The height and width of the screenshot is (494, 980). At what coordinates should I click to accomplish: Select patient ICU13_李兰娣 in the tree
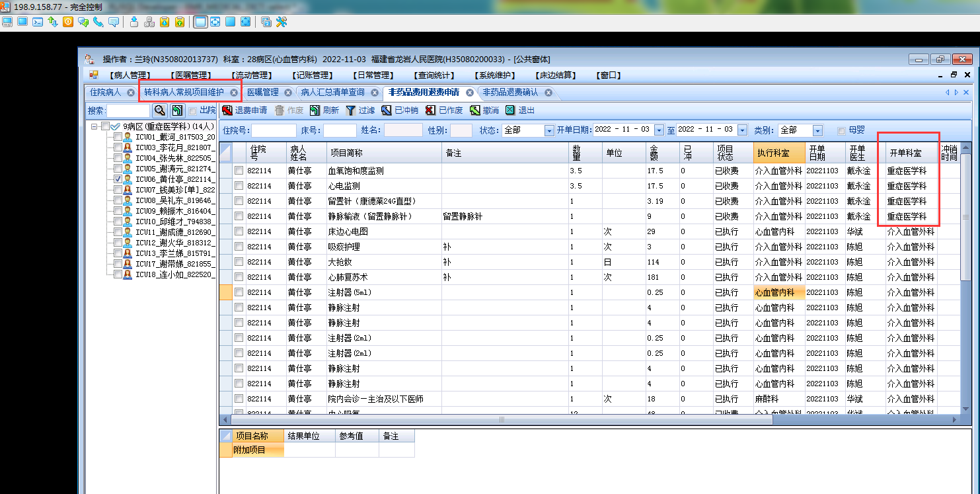pos(175,253)
